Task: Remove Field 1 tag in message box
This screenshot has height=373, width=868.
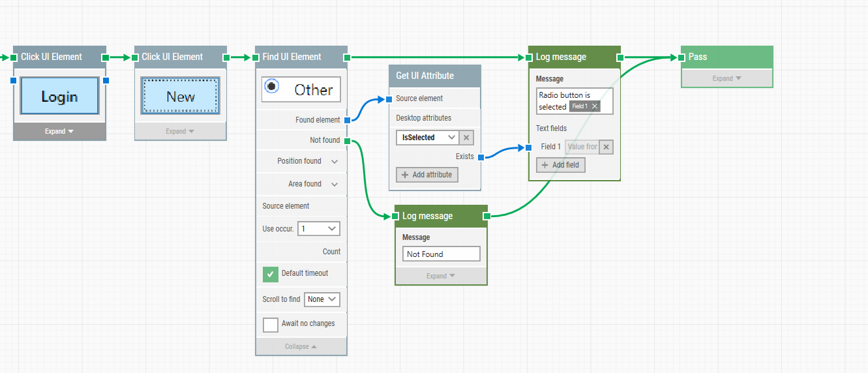Action: (x=595, y=106)
